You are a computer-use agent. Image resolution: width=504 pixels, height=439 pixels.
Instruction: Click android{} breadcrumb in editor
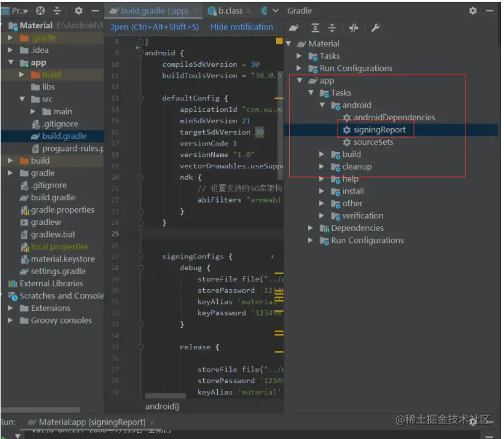162,407
